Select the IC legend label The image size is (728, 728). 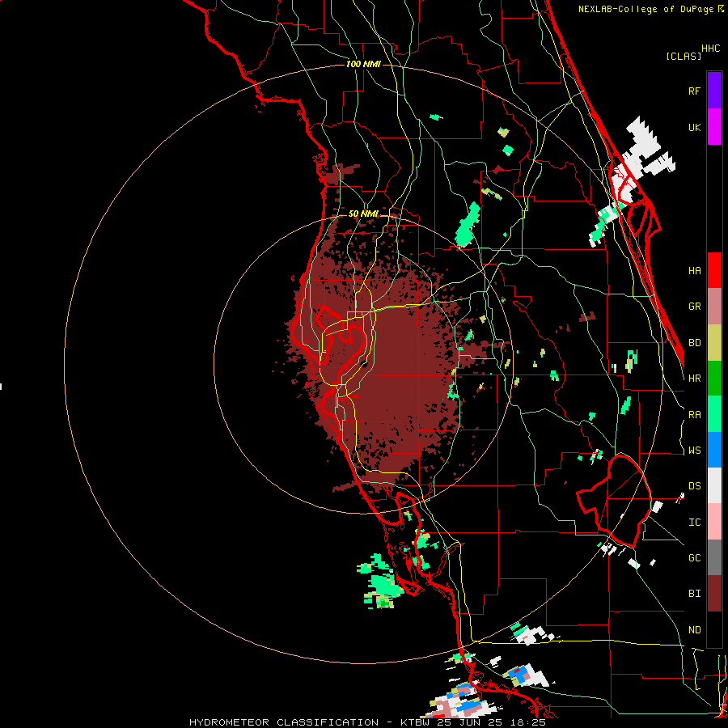click(694, 523)
